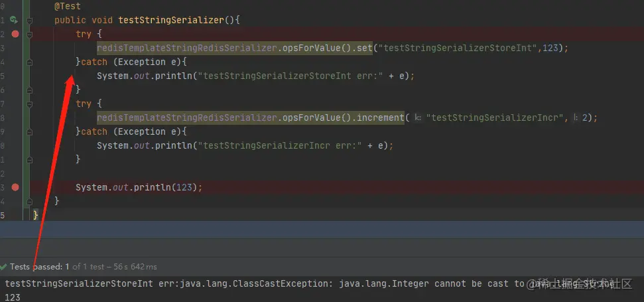Collapse the first try block fold marker
644x302 pixels.
[29, 35]
